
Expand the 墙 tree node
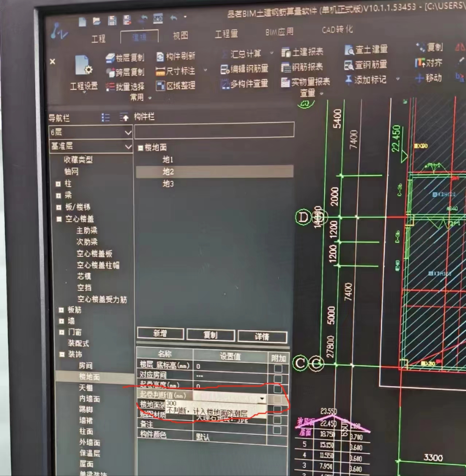[x=62, y=321]
